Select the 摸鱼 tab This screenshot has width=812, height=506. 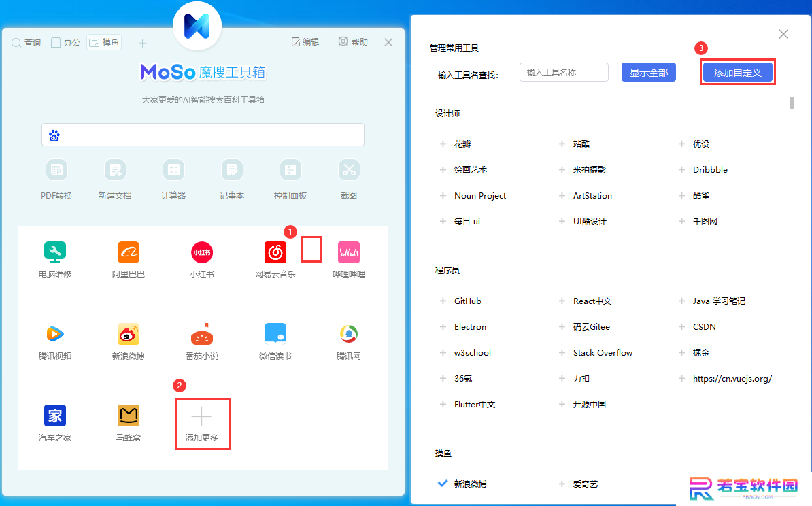[104, 42]
